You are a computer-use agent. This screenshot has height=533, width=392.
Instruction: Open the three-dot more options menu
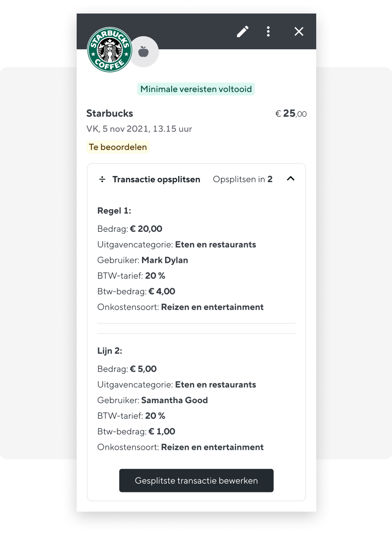(x=268, y=31)
